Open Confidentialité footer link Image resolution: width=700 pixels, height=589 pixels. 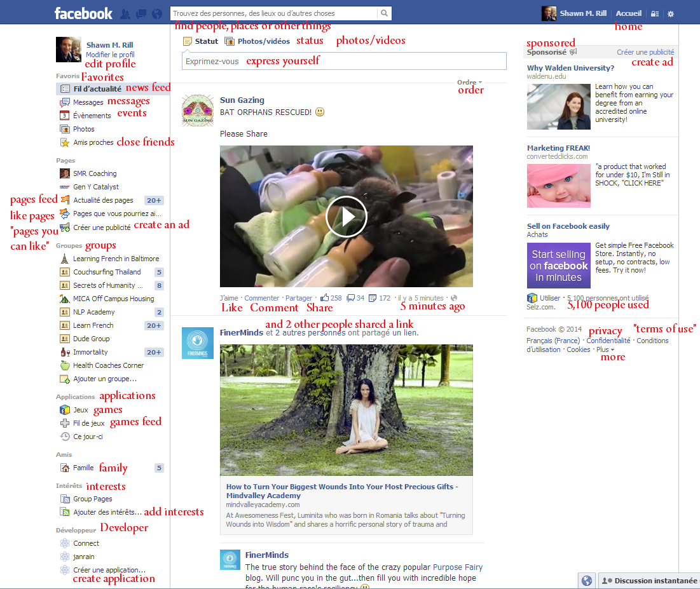[608, 341]
